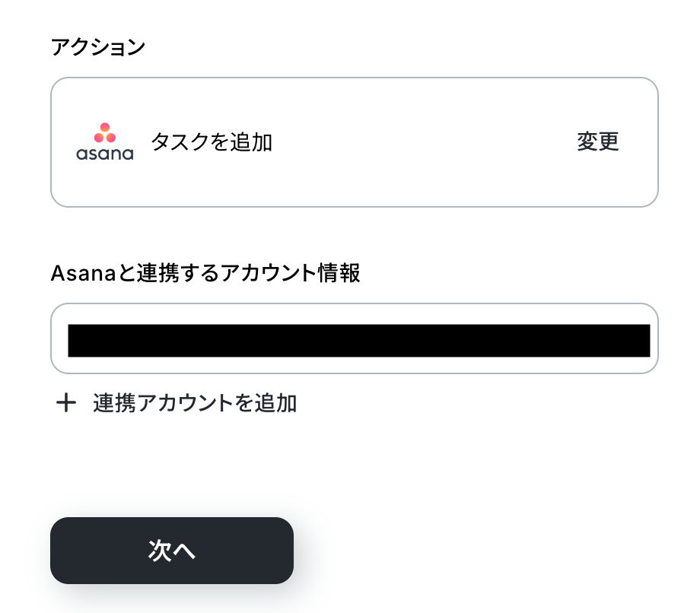Open the action card showing タスクを追加
Viewport: 700px width, 613px height.
point(355,142)
